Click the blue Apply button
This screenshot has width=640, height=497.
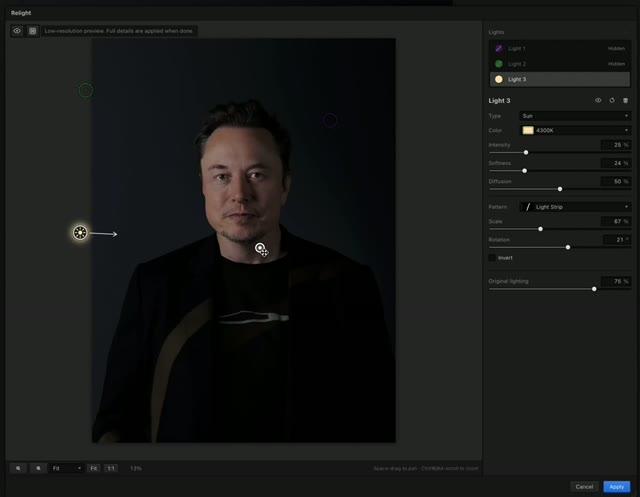tap(616, 486)
